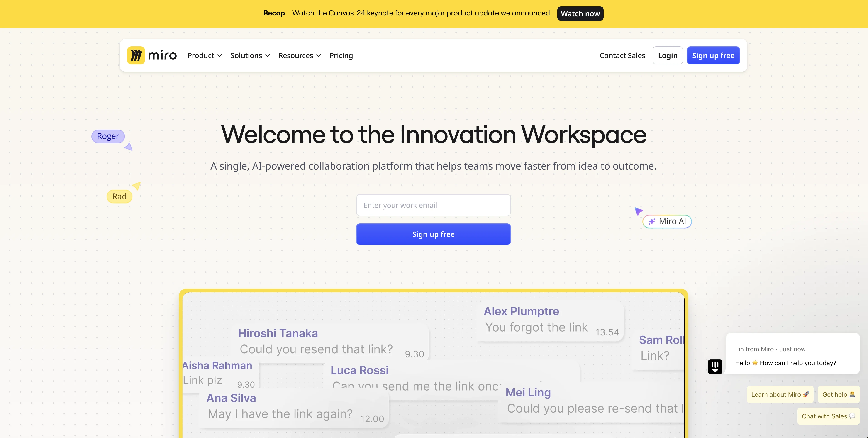Click the lavender cursor arrow below Roger
This screenshot has width=868, height=438.
[129, 147]
